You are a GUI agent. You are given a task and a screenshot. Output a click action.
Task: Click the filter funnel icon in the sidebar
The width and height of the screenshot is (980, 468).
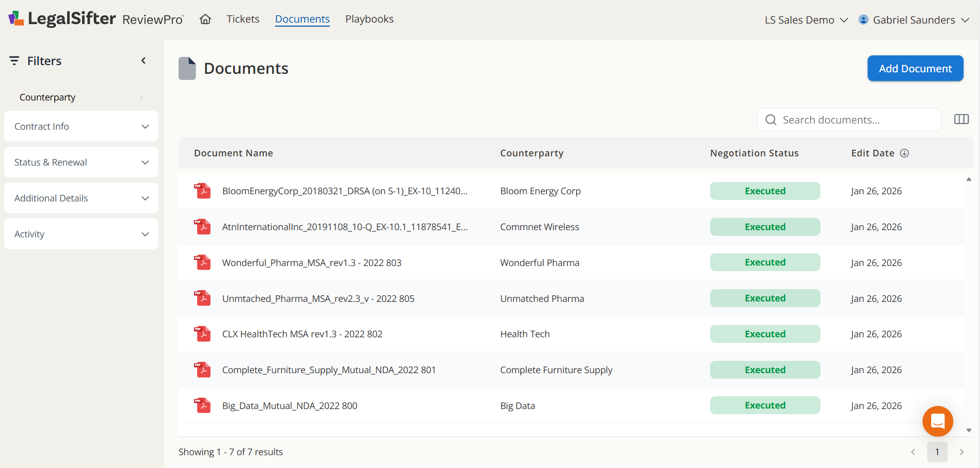click(14, 60)
